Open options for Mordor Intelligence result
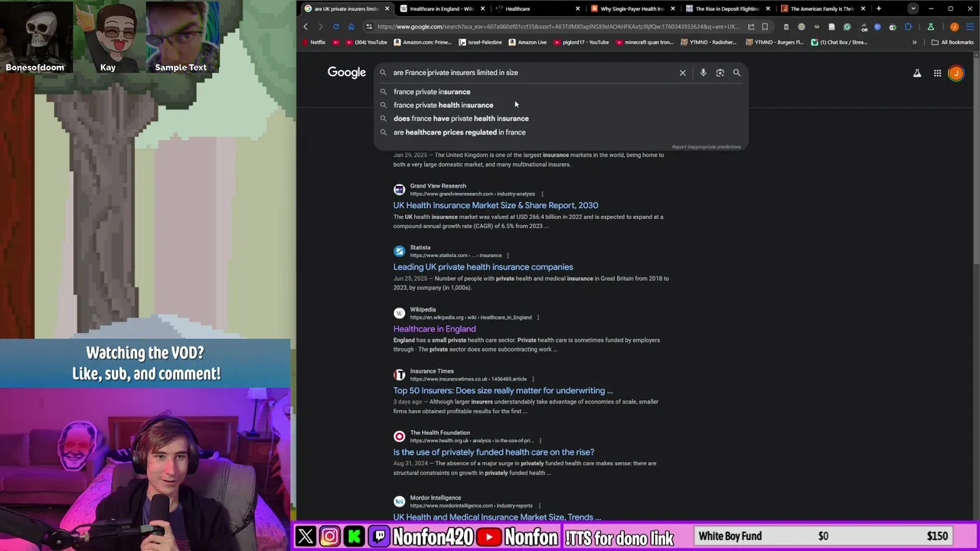This screenshot has width=980, height=551. click(539, 506)
